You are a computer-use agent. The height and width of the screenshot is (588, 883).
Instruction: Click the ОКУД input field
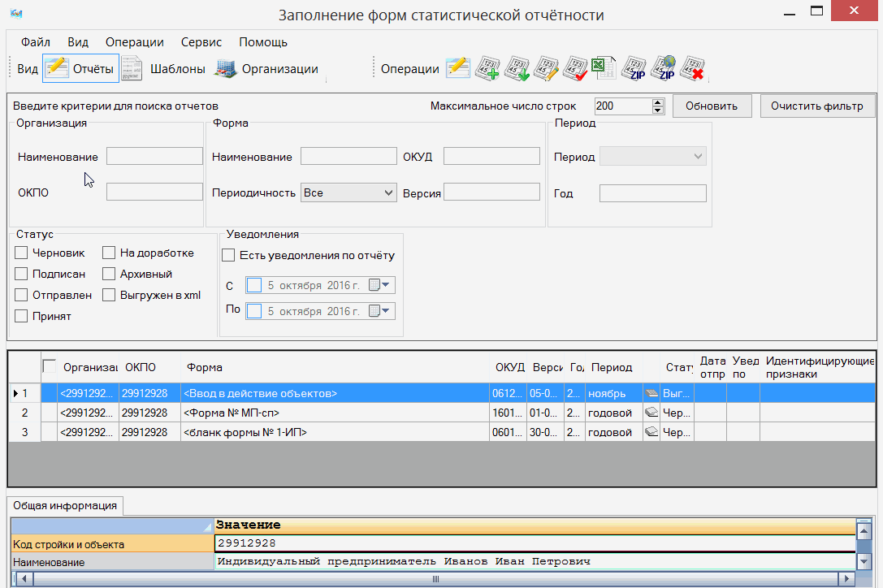tap(491, 157)
